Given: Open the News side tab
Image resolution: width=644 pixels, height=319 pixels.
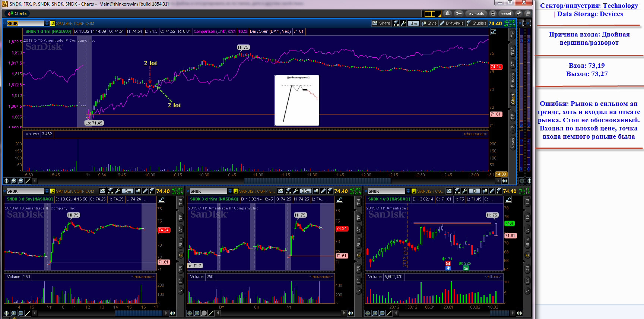Looking at the screenshot, I should 513,143.
